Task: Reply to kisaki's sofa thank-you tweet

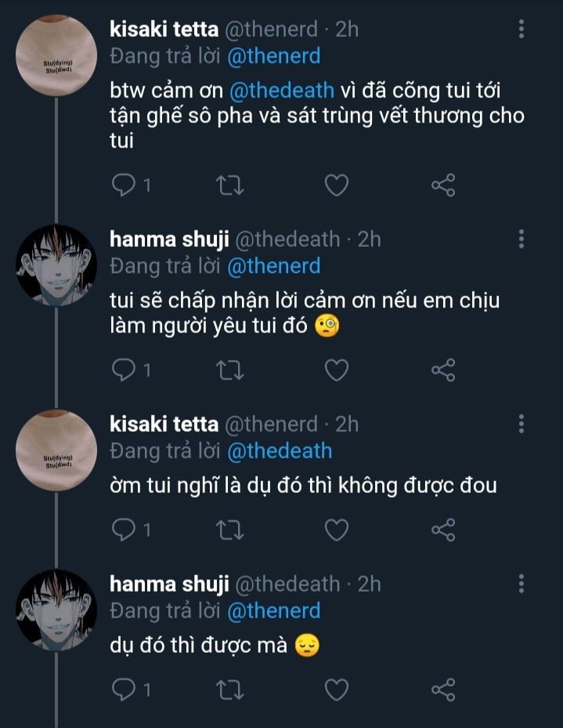Action: [125, 185]
